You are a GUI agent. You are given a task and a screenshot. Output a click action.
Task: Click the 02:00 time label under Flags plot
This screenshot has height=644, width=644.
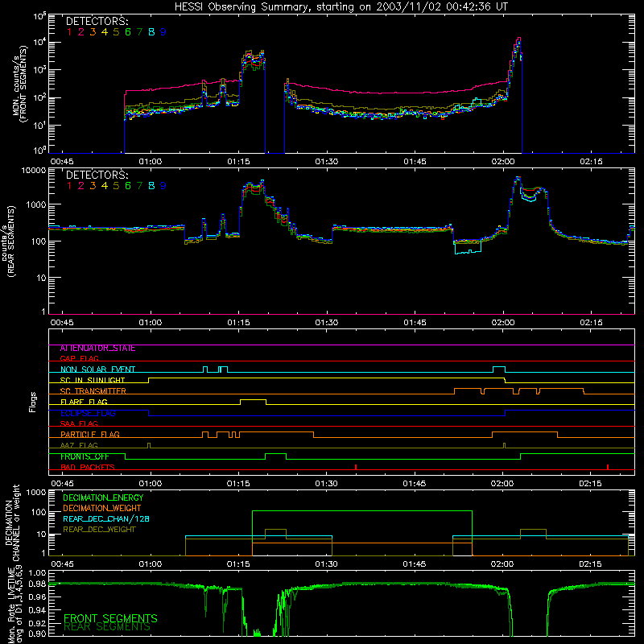[502, 484]
